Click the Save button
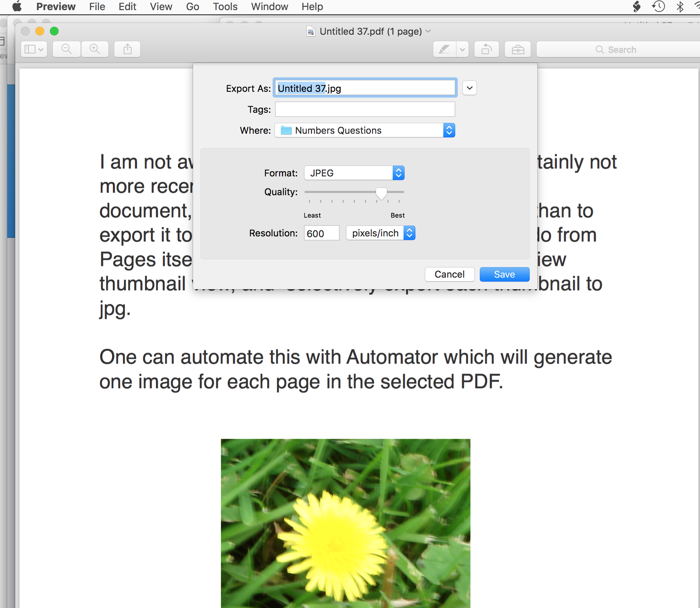700x608 pixels. pyautogui.click(x=504, y=274)
